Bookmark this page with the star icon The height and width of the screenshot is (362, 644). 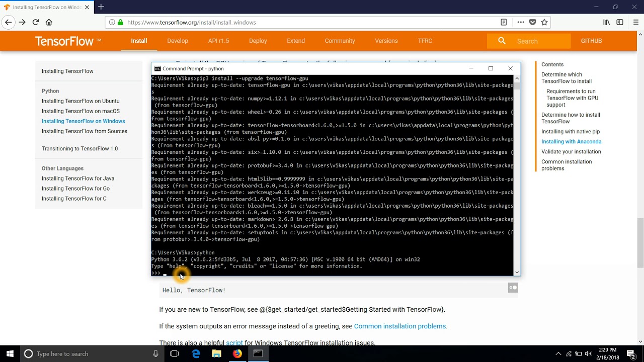click(544, 22)
